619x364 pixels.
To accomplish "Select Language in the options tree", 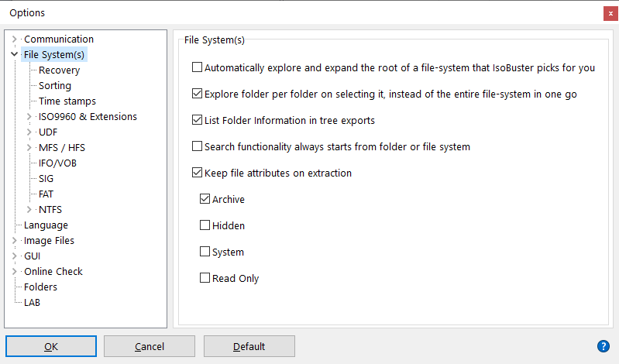I will coord(46,225).
